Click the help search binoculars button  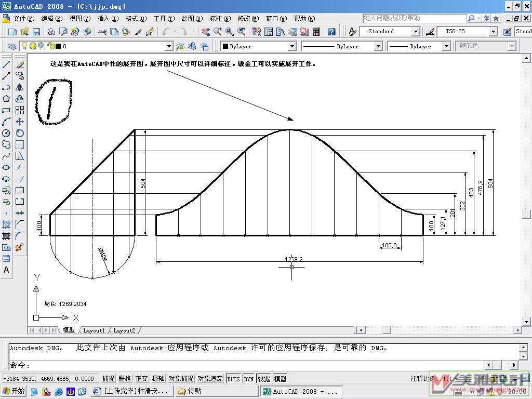coord(471,18)
